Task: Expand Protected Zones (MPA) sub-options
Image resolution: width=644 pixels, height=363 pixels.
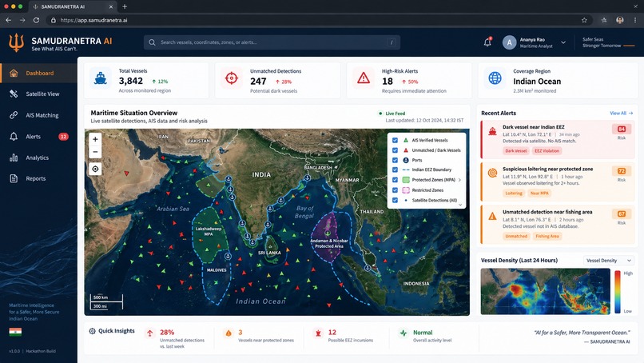Action: tap(459, 180)
